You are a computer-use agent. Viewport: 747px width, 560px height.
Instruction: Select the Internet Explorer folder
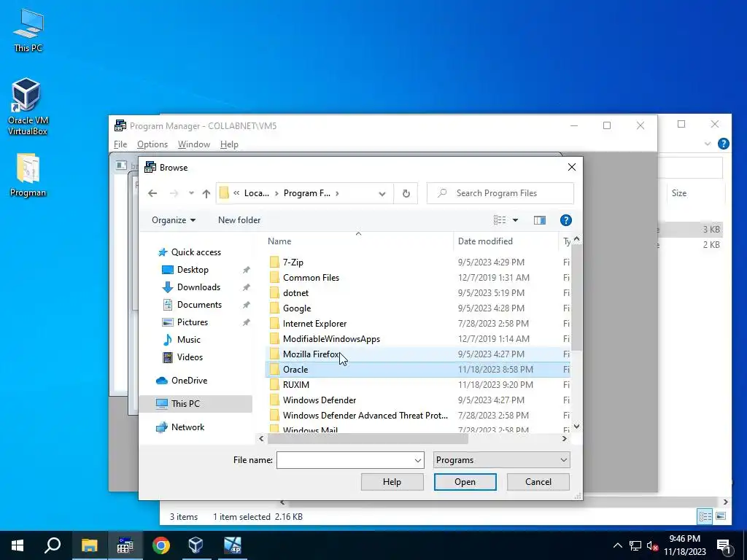tap(417, 324)
